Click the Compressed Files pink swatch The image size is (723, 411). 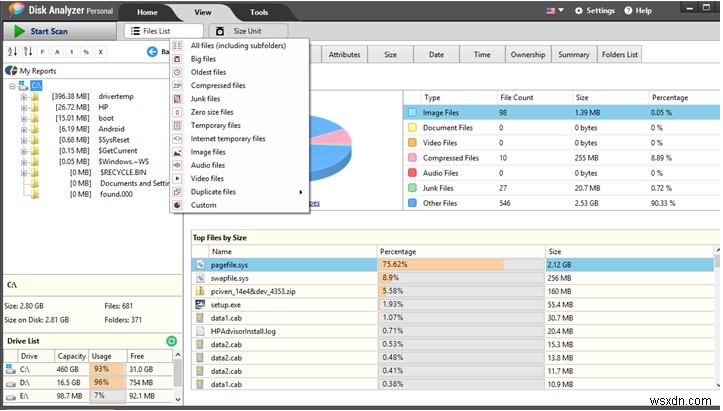tap(412, 158)
